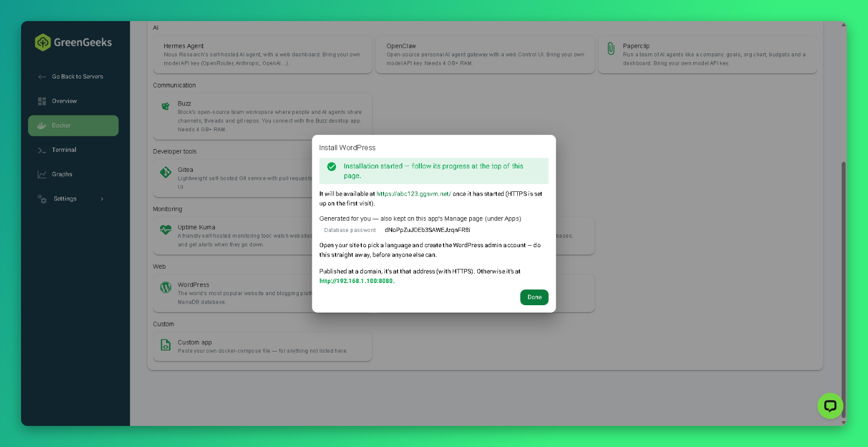868x447 pixels.
Task: Open the http://192.168.1.100:8080 link
Action: point(356,281)
